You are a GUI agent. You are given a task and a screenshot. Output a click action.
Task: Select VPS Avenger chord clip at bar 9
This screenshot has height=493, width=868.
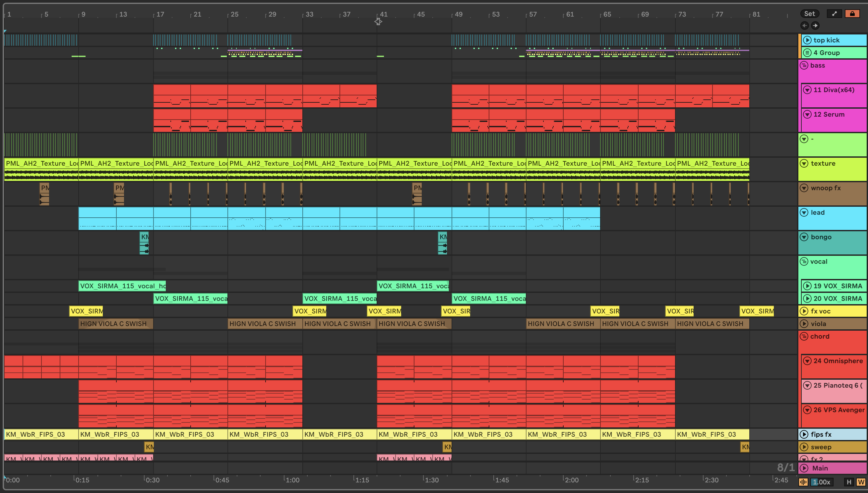116,416
